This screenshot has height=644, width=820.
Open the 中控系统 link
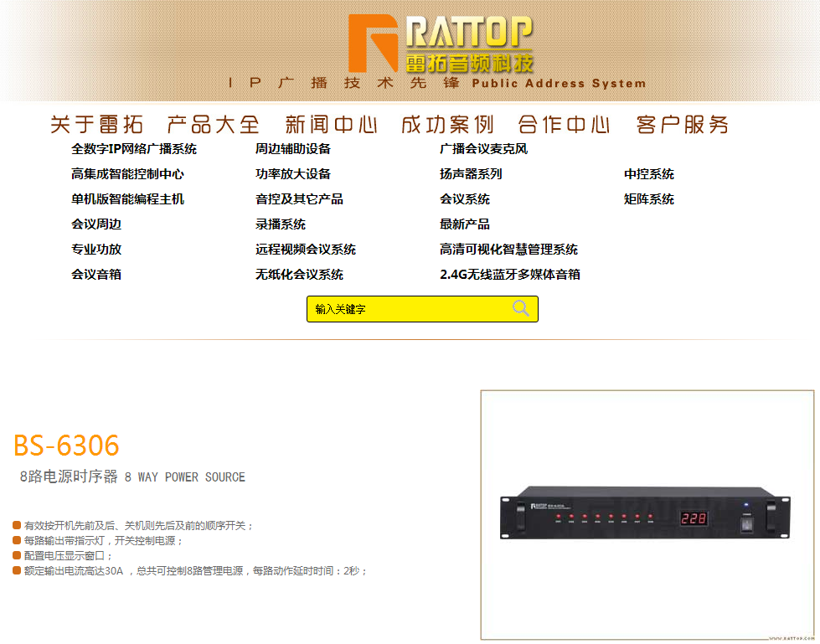pyautogui.click(x=649, y=174)
